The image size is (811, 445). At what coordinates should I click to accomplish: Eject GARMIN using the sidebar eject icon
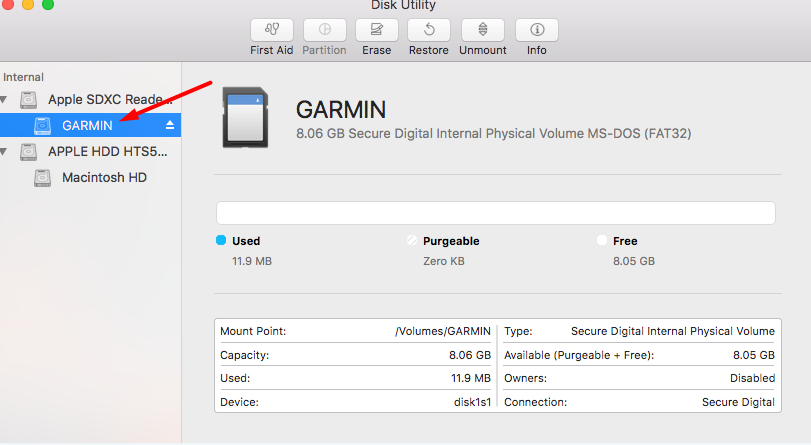(170, 125)
